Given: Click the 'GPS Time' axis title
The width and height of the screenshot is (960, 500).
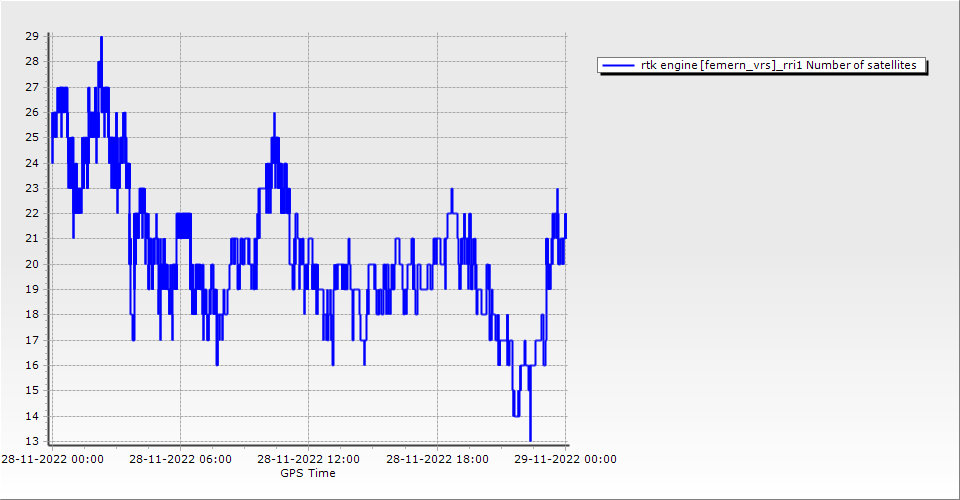Looking at the screenshot, I should (307, 473).
